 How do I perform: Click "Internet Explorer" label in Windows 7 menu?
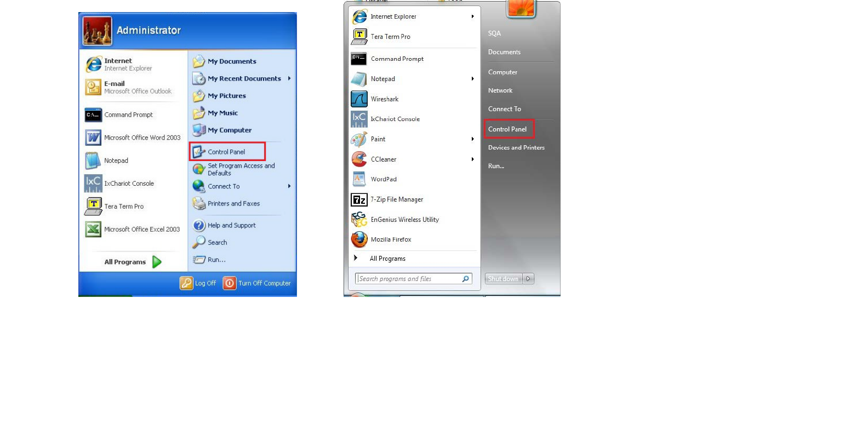(393, 16)
